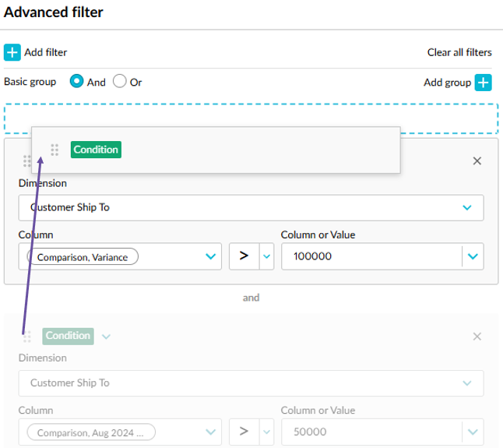Click the 100000 value input field
Viewport: 503px width, 448px height.
[x=370, y=256]
